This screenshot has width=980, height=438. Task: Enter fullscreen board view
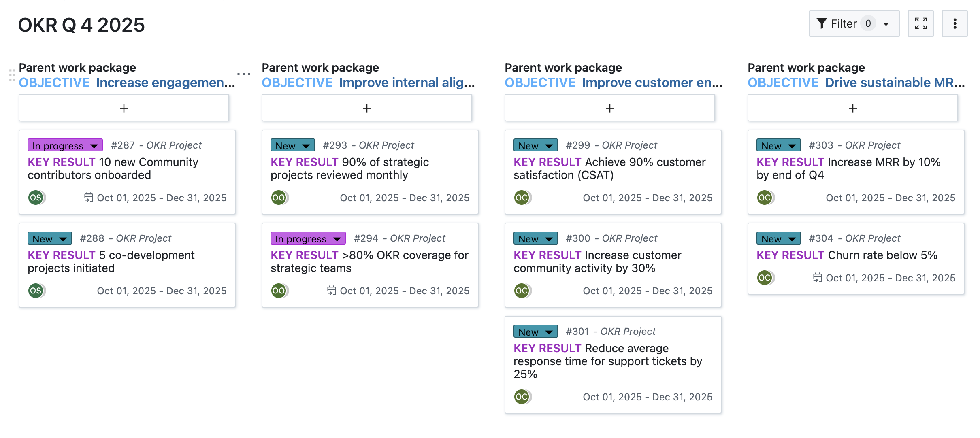pos(921,23)
